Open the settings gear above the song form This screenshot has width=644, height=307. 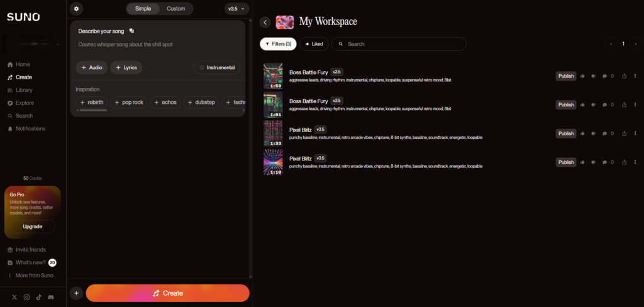click(x=76, y=9)
